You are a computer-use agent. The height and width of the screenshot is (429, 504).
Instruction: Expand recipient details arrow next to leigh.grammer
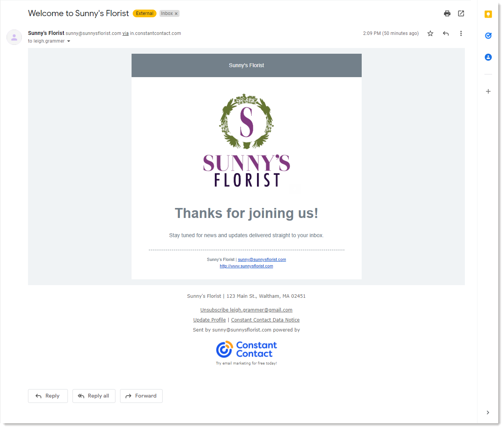click(69, 41)
